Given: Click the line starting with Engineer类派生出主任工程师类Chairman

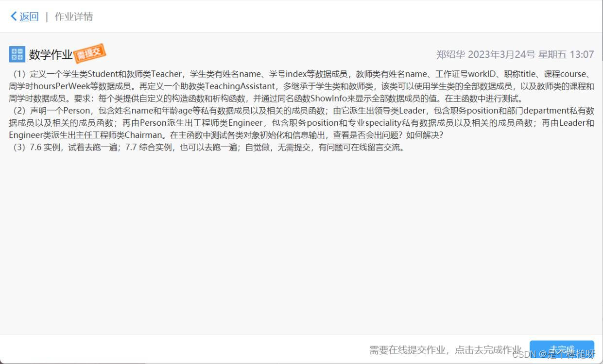Looking at the screenshot, I should [226, 135].
